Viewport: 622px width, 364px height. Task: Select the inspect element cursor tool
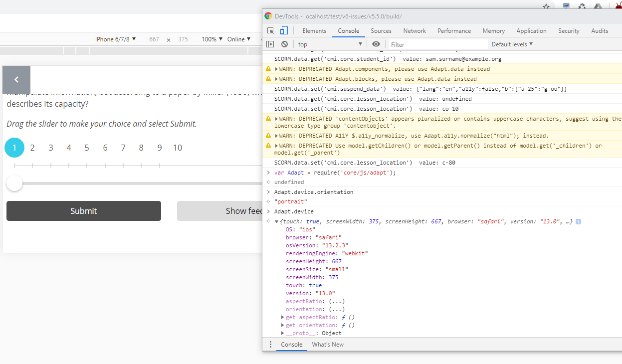click(x=270, y=30)
